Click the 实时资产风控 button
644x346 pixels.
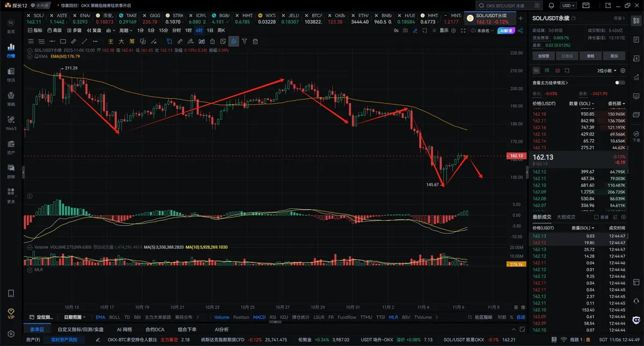64,340
